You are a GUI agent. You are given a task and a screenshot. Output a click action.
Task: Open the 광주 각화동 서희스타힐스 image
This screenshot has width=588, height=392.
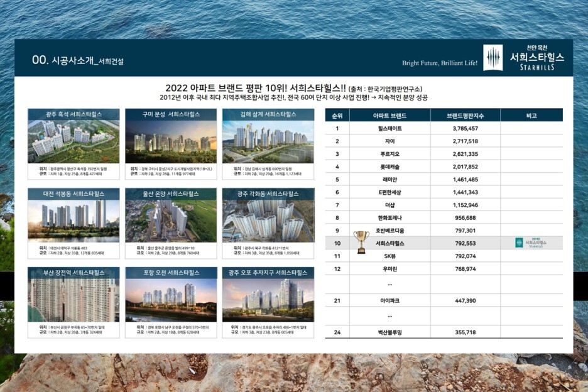click(x=268, y=221)
